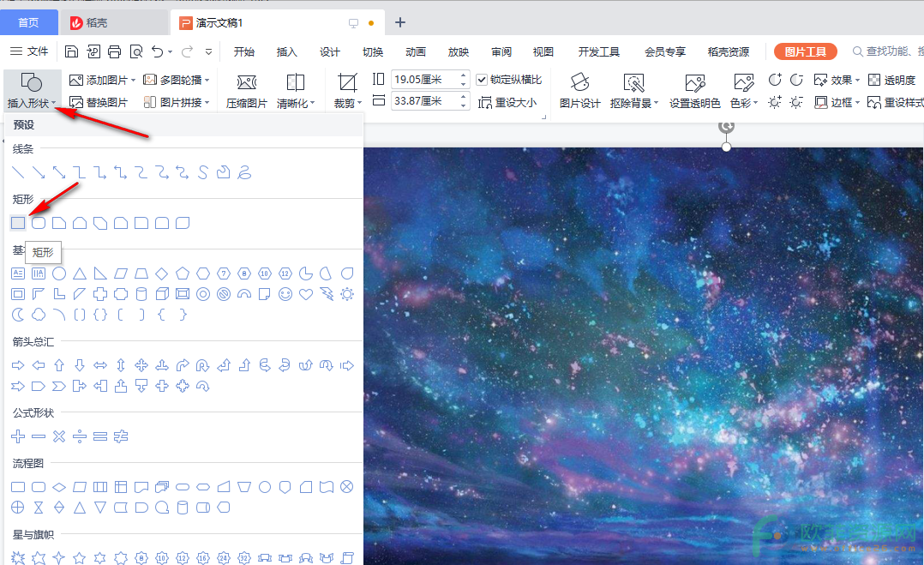Select the horizontal text box shape
This screenshot has width=924, height=565.
(18, 273)
